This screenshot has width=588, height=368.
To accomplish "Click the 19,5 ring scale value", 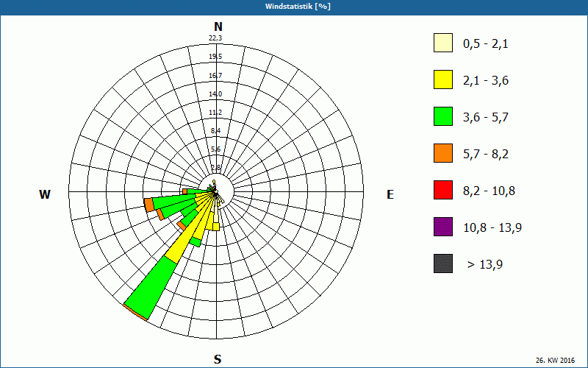I will [215, 57].
